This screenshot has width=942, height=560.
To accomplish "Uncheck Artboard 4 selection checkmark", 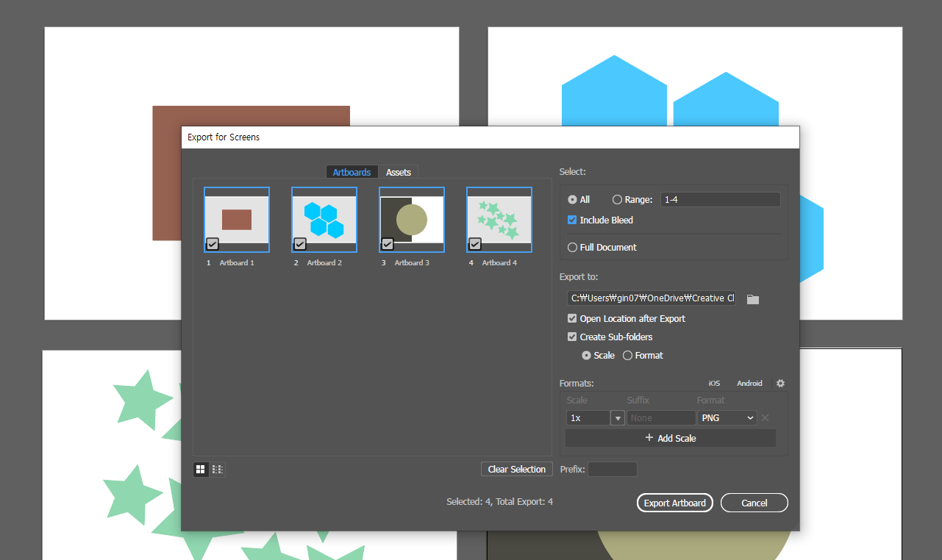I will 474,244.
